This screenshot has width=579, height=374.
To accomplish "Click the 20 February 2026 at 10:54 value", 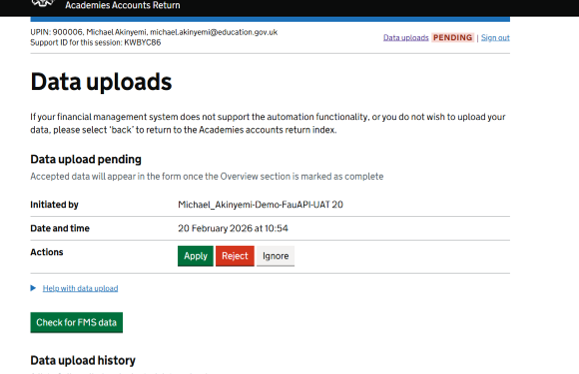I will (233, 228).
